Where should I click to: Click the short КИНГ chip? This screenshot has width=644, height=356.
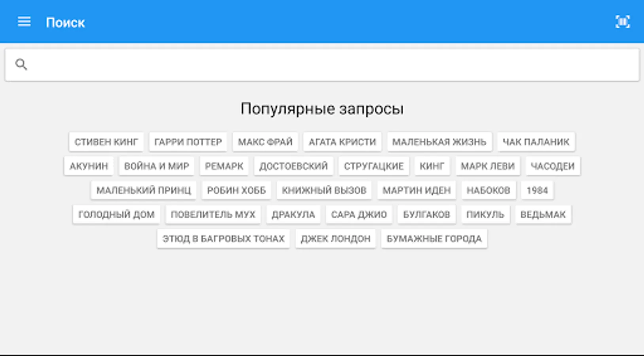[432, 166]
